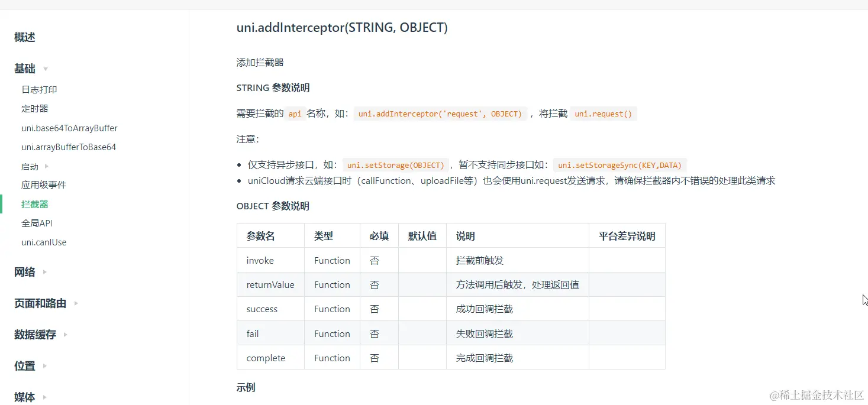This screenshot has width=868, height=405.
Task: Open uni.canIUse documentation link
Action: click(x=44, y=242)
